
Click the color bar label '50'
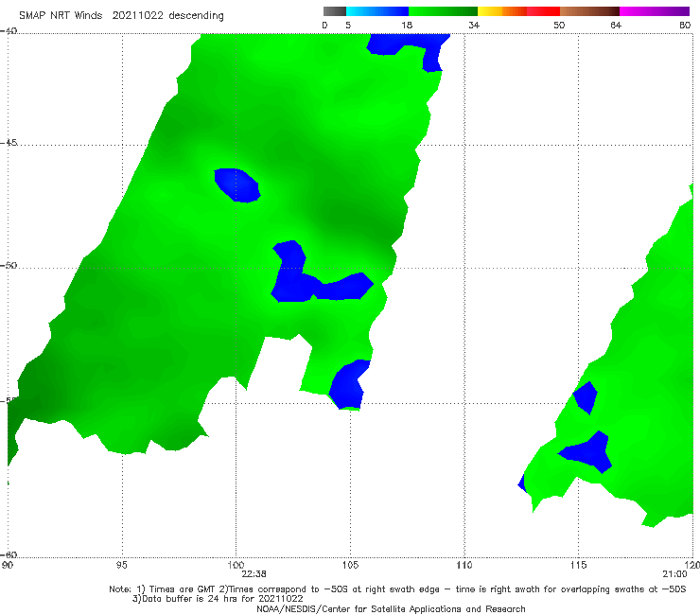pos(559,25)
